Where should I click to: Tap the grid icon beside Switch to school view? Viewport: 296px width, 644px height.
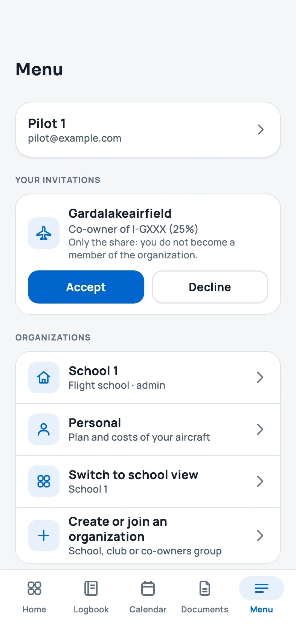pos(44,481)
